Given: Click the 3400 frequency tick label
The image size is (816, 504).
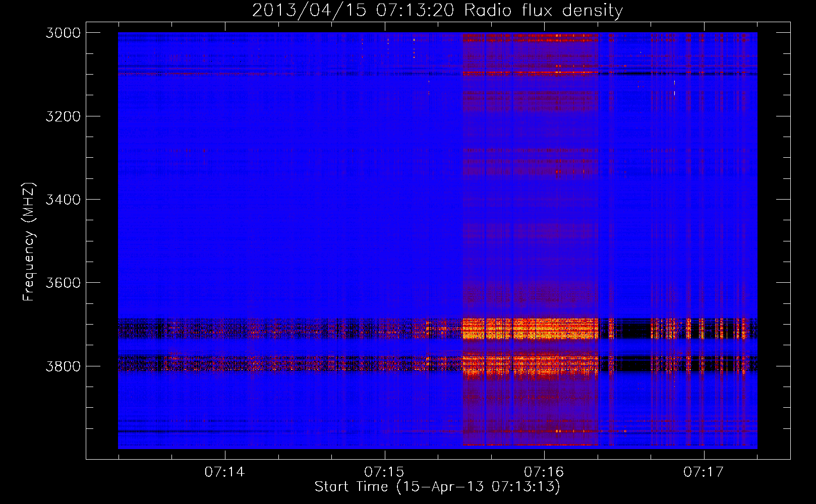Looking at the screenshot, I should pos(63,200).
